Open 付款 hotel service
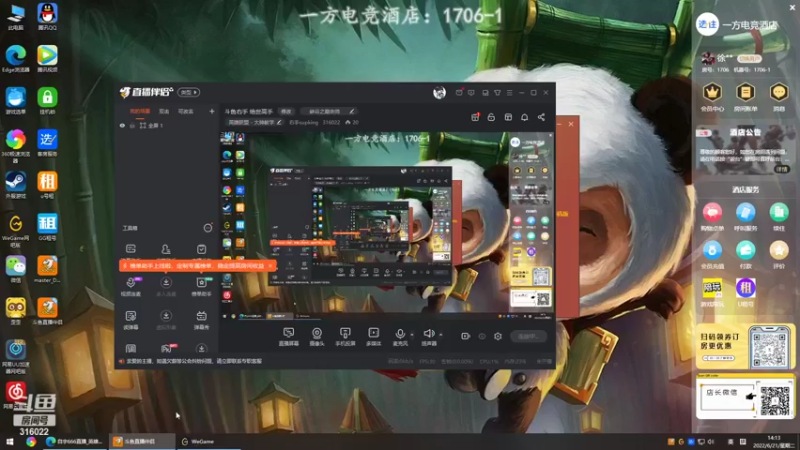This screenshot has width=800, height=450. (x=745, y=255)
